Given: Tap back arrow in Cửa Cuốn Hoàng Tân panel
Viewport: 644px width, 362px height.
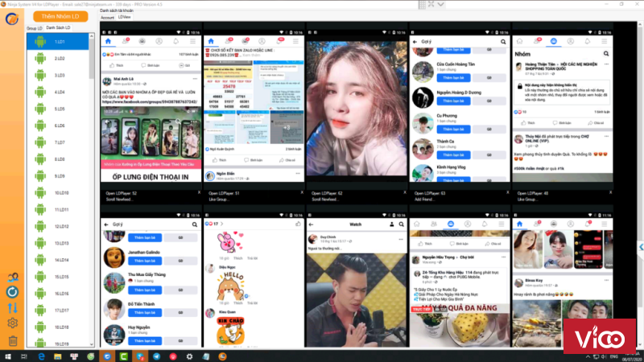Looking at the screenshot, I should pyautogui.click(x=415, y=42).
